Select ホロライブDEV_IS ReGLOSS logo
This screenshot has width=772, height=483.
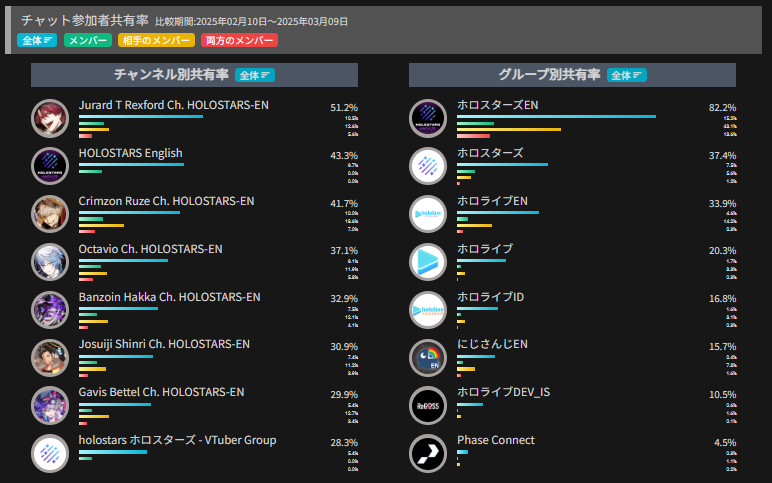[x=428, y=406]
